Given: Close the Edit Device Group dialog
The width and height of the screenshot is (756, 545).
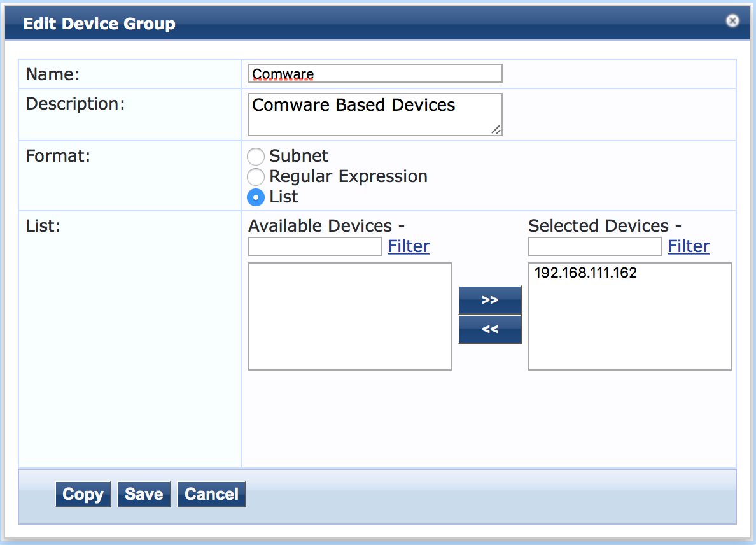Looking at the screenshot, I should pyautogui.click(x=732, y=21).
